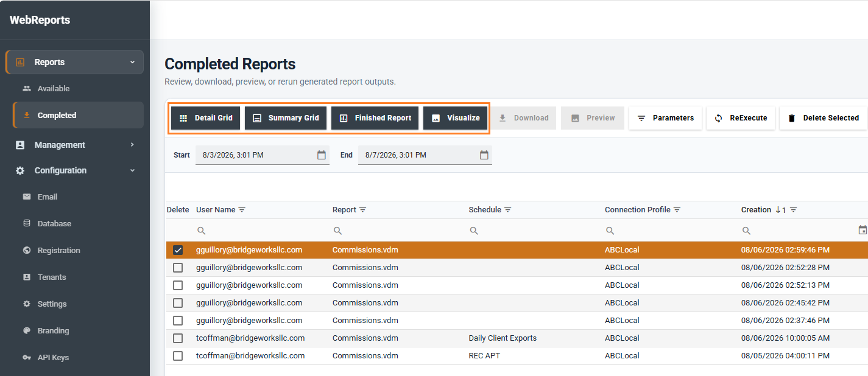Expand the Management section chevron

tap(132, 145)
